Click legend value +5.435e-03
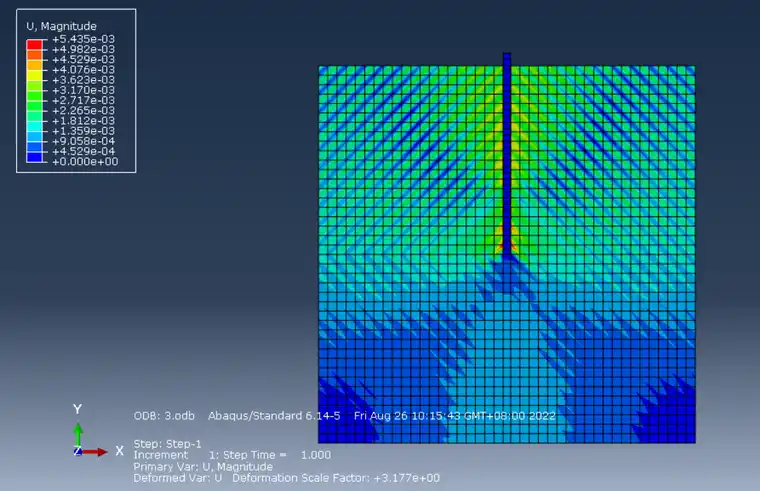This screenshot has height=491, width=760. tap(83, 39)
